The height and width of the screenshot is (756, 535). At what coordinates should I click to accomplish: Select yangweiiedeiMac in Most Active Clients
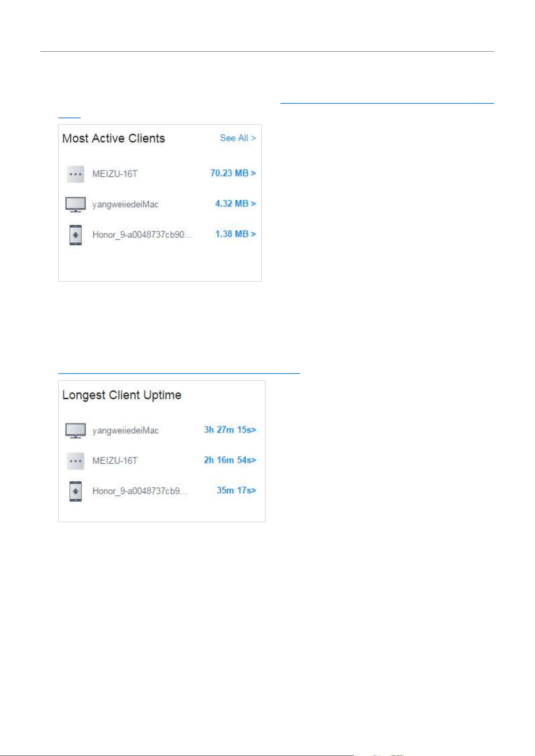[125, 204]
